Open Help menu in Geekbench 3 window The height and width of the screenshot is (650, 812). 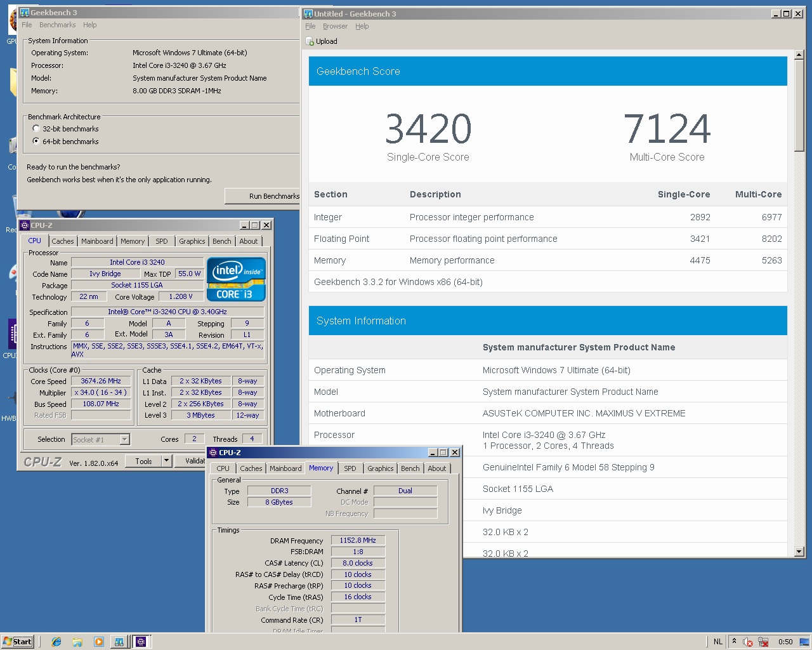click(x=90, y=25)
